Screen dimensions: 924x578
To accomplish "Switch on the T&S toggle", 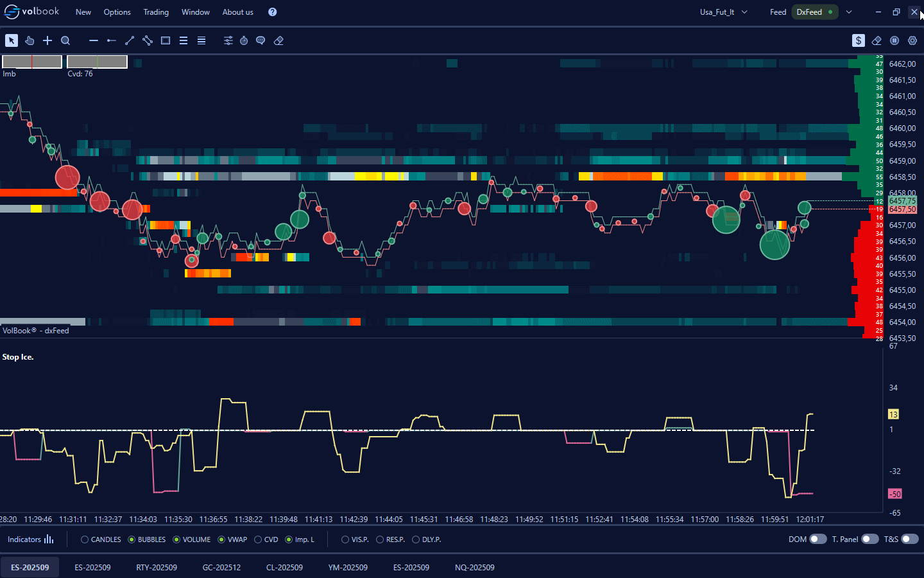I will click(x=910, y=539).
